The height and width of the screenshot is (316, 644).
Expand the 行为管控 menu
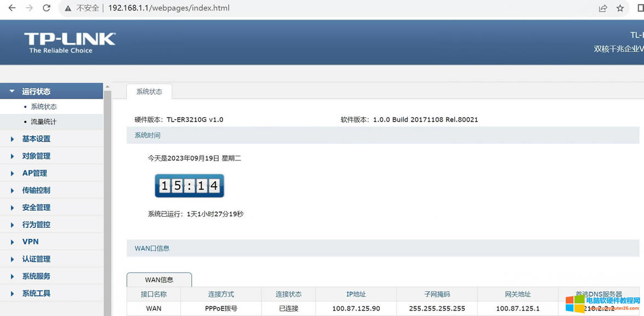click(52, 225)
